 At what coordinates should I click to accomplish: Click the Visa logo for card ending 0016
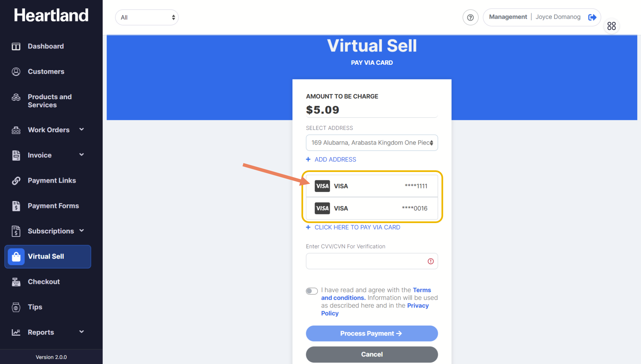(322, 208)
